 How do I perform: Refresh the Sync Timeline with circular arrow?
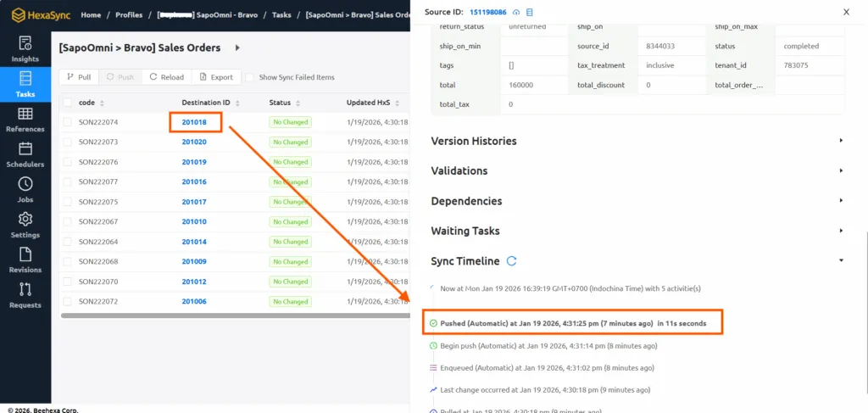511,260
